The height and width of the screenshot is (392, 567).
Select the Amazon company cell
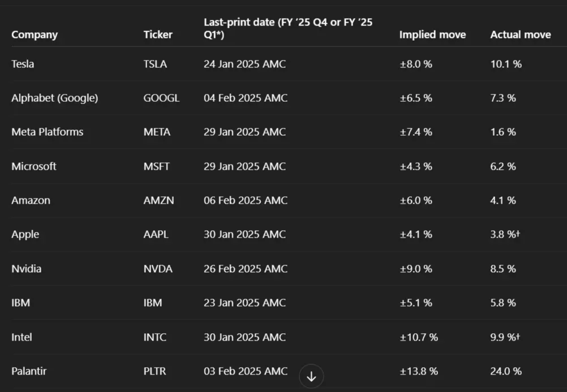pyautogui.click(x=31, y=200)
